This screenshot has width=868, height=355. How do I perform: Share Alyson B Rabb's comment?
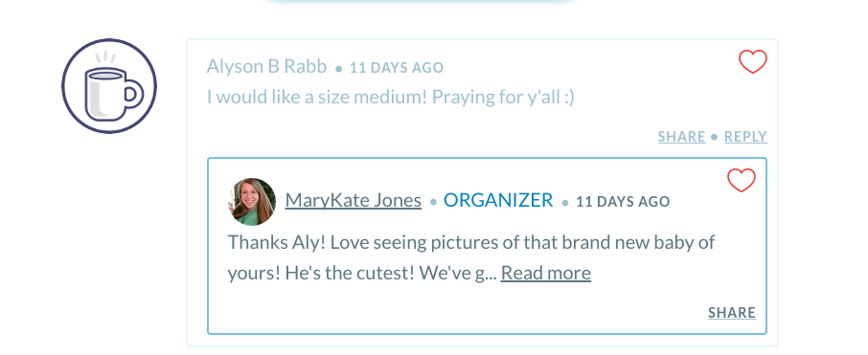click(x=681, y=136)
